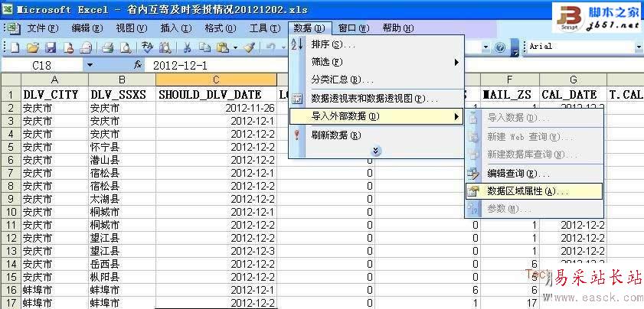Click the greyed 参数 submenu entry

pyautogui.click(x=534, y=209)
